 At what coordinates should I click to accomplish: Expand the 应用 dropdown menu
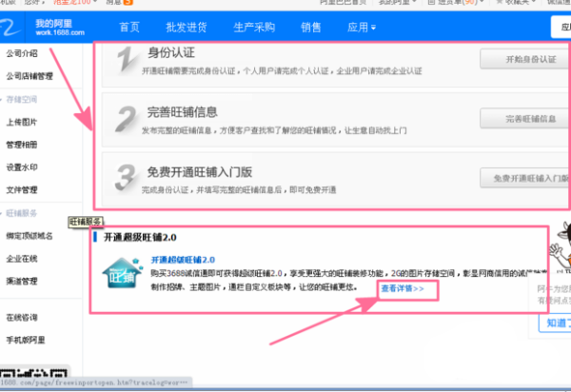pyautogui.click(x=362, y=28)
